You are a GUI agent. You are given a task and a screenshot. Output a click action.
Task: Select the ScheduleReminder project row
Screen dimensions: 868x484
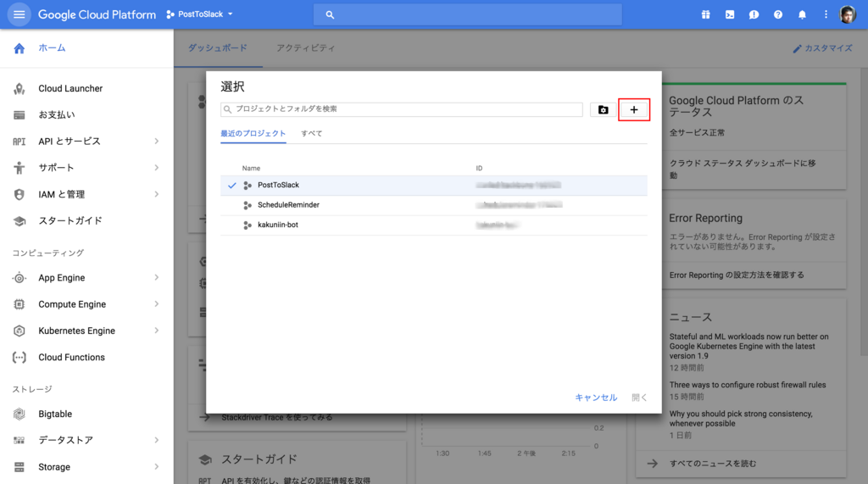pyautogui.click(x=433, y=205)
